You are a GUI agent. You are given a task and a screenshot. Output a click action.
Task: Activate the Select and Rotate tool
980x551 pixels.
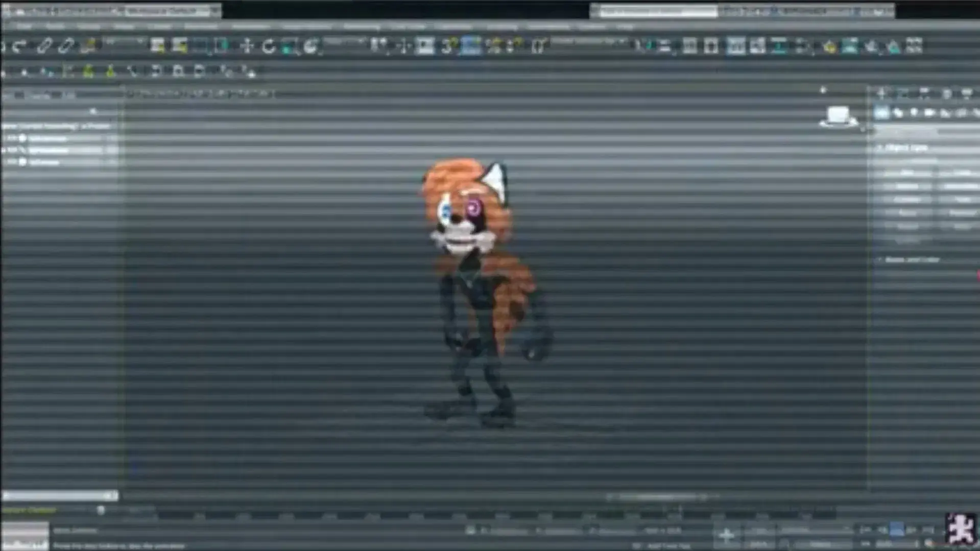(x=269, y=46)
